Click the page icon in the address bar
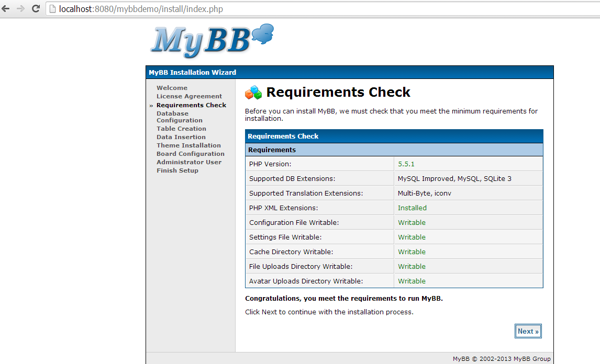Screen dimensions: 600x364 pyautogui.click(x=52, y=9)
